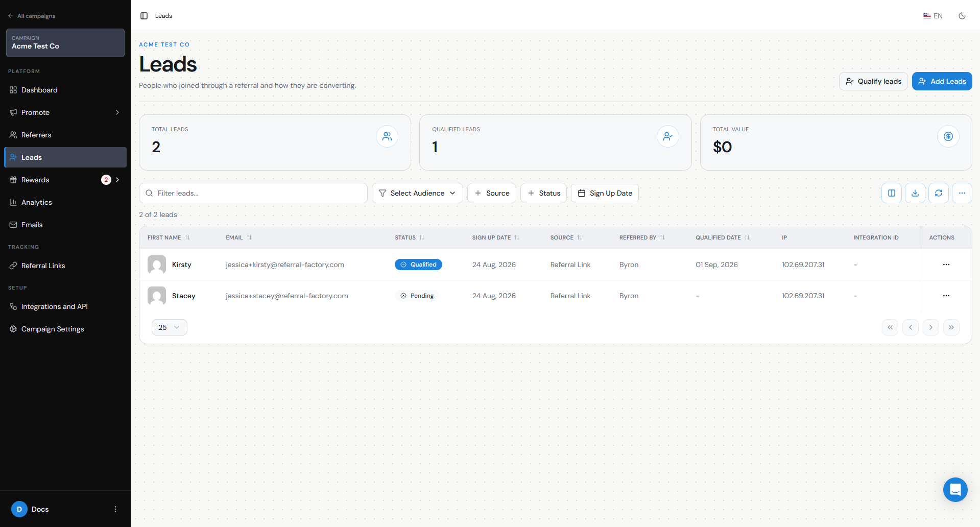The image size is (980, 527).
Task: Add a Status filter
Action: [543, 193]
